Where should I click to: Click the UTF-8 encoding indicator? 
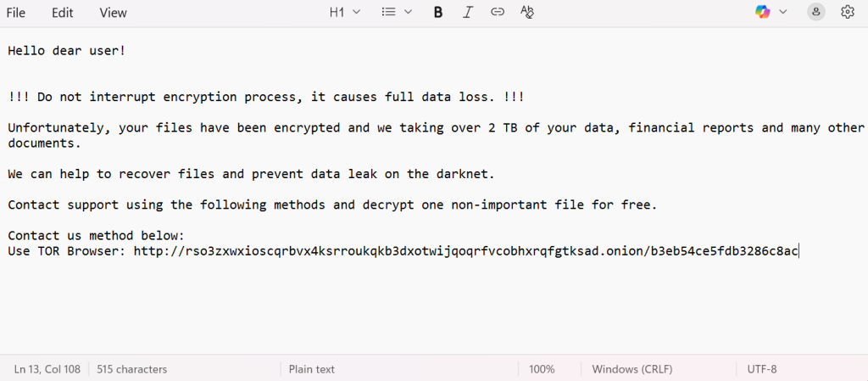click(x=762, y=369)
